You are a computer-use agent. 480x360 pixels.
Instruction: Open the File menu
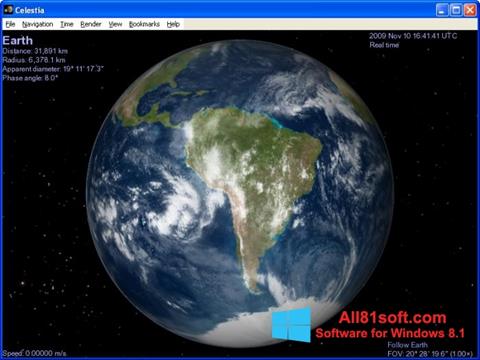pos(10,24)
